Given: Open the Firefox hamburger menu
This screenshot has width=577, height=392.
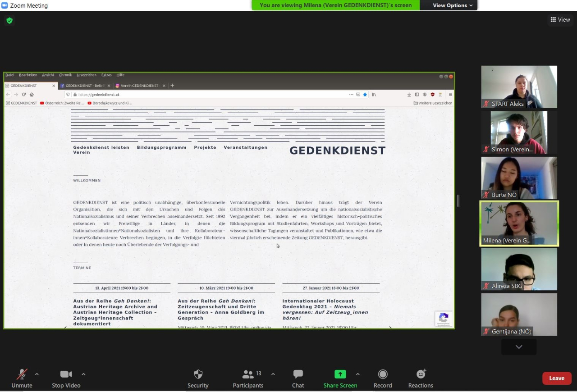Looking at the screenshot, I should click(x=450, y=95).
